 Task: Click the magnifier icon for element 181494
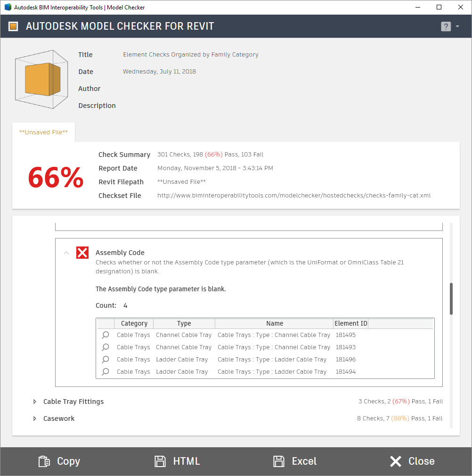105,371
